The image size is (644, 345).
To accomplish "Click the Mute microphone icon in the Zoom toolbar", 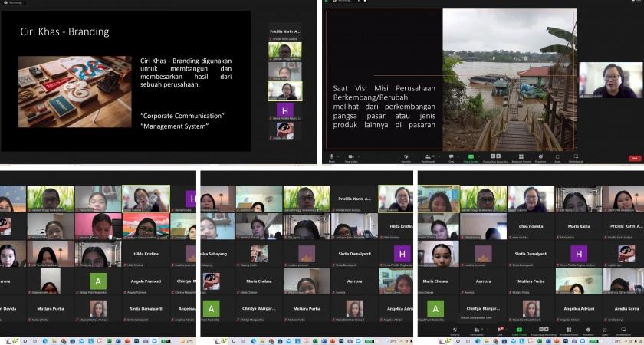I will [331, 156].
